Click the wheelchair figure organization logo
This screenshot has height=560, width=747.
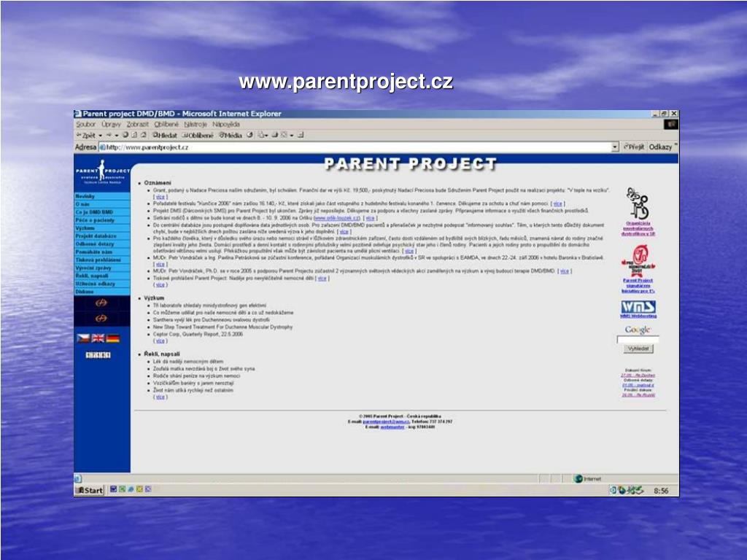[x=638, y=203]
